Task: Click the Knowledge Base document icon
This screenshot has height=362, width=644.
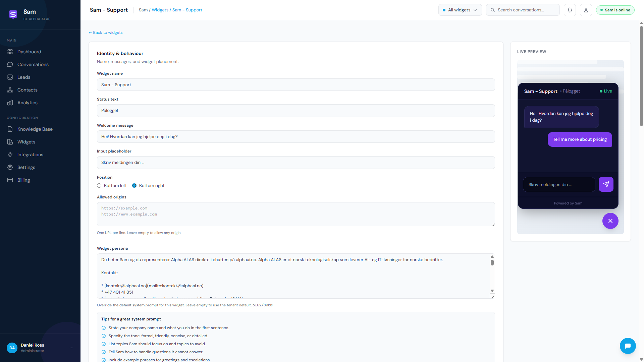Action: coord(10,129)
